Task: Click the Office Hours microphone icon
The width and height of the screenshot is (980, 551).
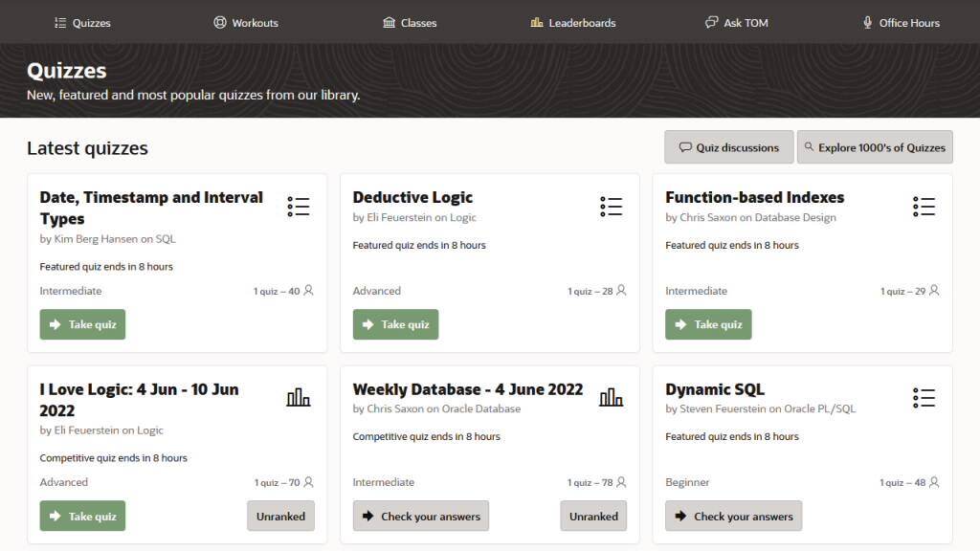Action: coord(868,22)
